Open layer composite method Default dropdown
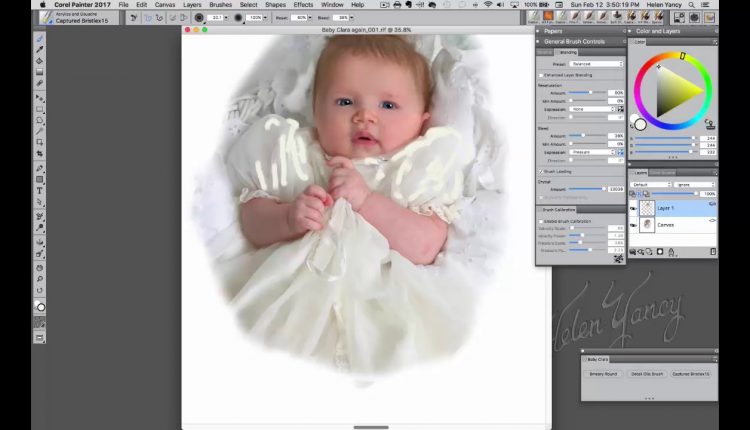The height and width of the screenshot is (430, 750). pos(650,184)
